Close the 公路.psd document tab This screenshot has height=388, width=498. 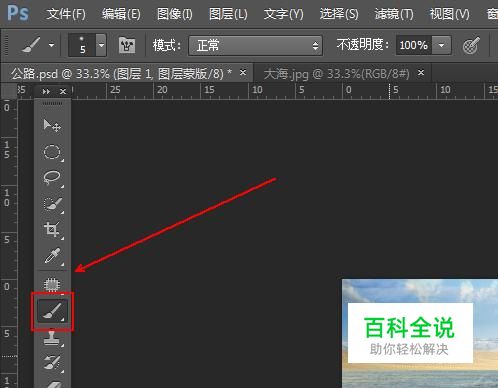pos(243,72)
